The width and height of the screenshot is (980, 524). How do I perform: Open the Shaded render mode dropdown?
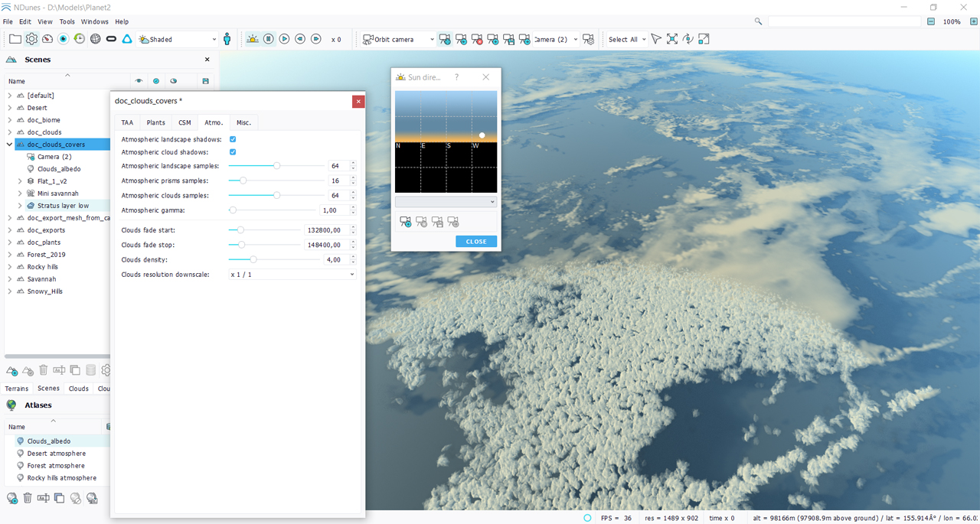178,39
